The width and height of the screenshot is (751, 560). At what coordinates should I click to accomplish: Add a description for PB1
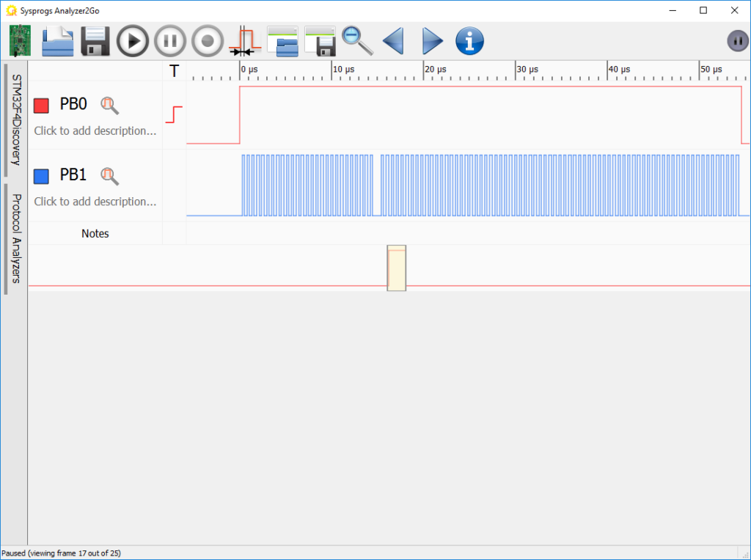tap(95, 202)
